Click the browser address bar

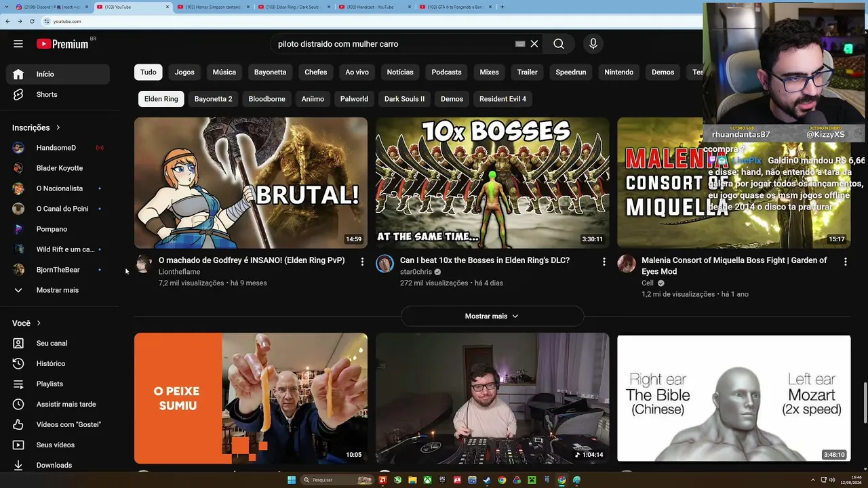click(x=373, y=22)
